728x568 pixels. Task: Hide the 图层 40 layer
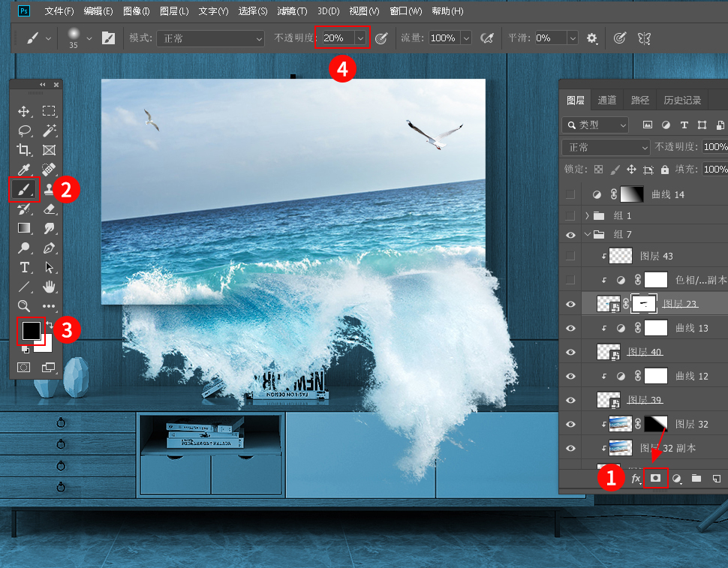(570, 352)
